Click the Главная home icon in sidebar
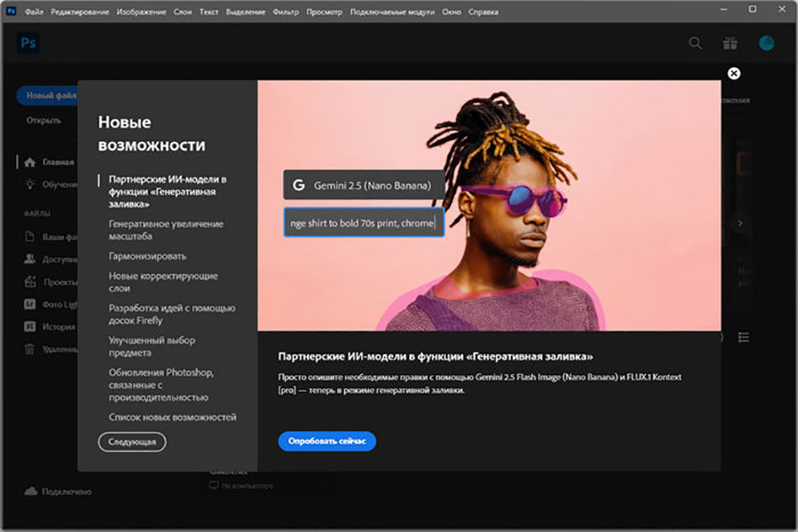This screenshot has width=798, height=532. pyautogui.click(x=30, y=163)
